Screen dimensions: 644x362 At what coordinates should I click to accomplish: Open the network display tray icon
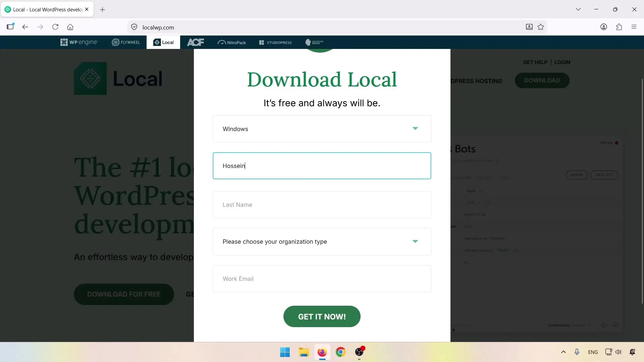[x=608, y=352]
